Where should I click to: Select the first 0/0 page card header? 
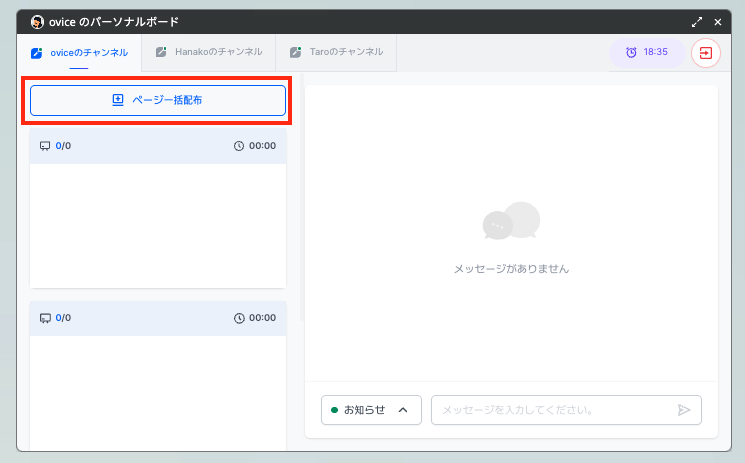(x=158, y=146)
